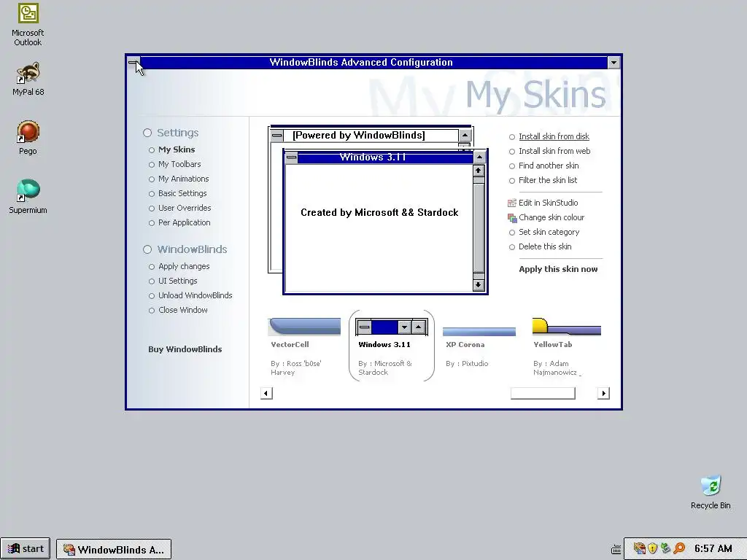Click Apply this skin now
The height and width of the screenshot is (560, 747).
click(558, 269)
